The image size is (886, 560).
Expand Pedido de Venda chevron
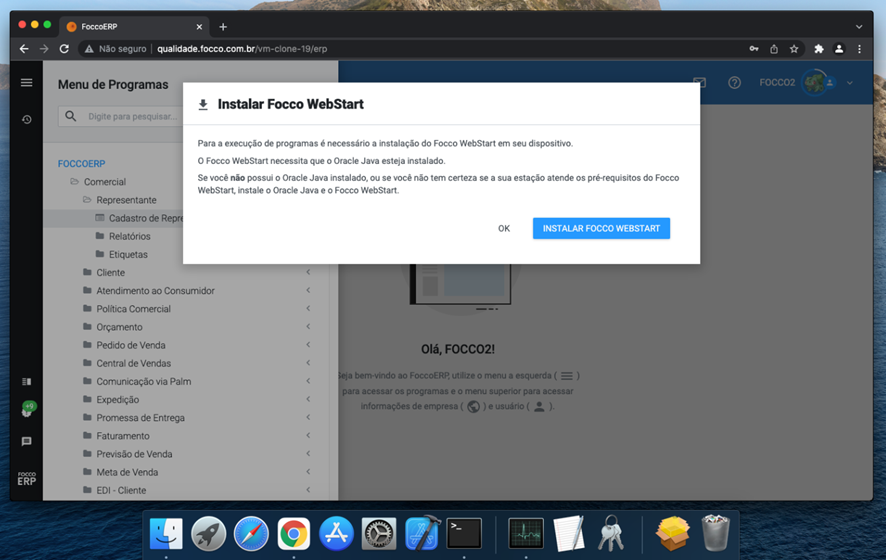[309, 344]
